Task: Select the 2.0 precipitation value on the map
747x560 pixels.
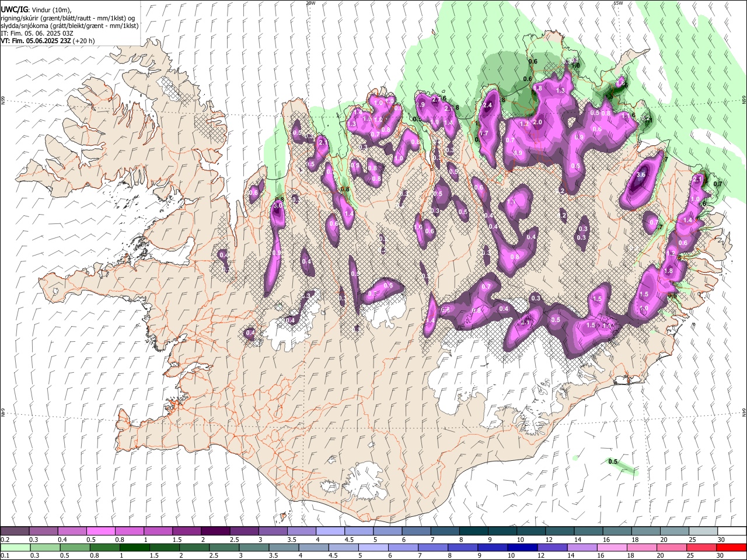Action: click(x=537, y=122)
